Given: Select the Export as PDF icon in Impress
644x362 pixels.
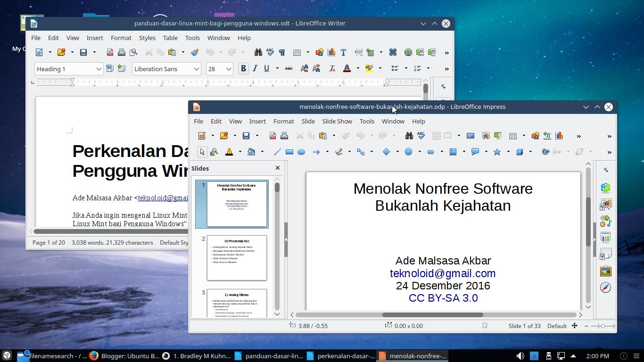Looking at the screenshot, I should pyautogui.click(x=272, y=135).
